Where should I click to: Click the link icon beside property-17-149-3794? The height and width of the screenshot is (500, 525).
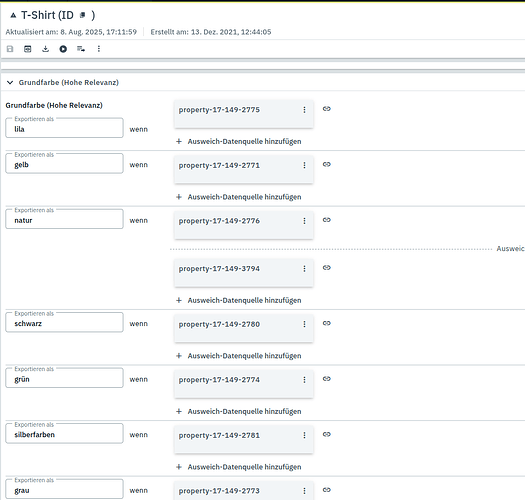tap(326, 268)
